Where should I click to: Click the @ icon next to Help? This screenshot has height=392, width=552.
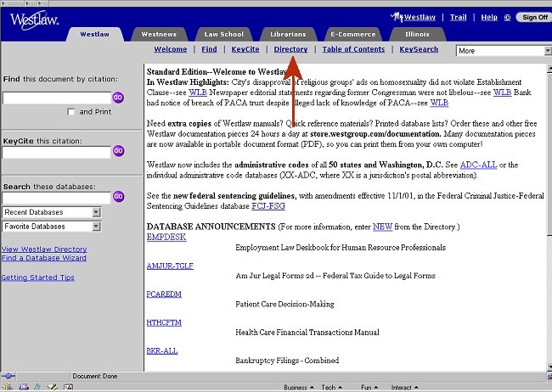point(507,17)
